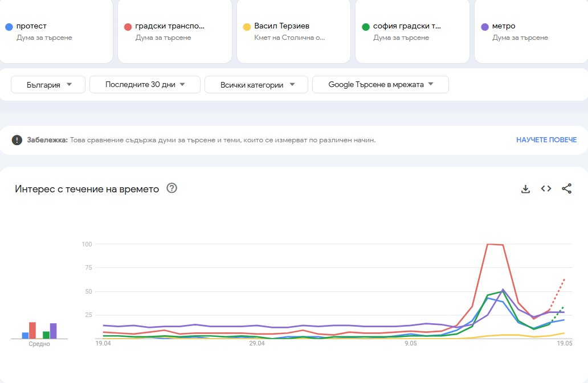This screenshot has height=383, width=588.
Task: Open the Google Търсене в мрежата dropdown
Action: 380,84
